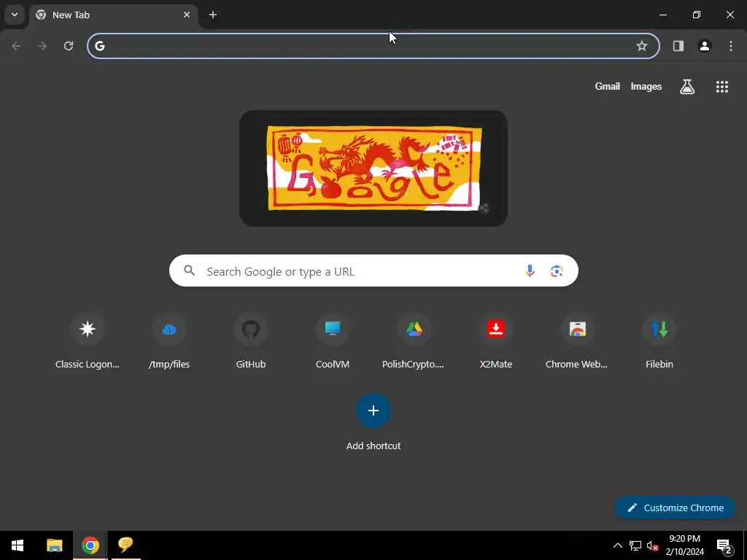
Task: Open the tab search dropdown arrow
Action: [15, 15]
